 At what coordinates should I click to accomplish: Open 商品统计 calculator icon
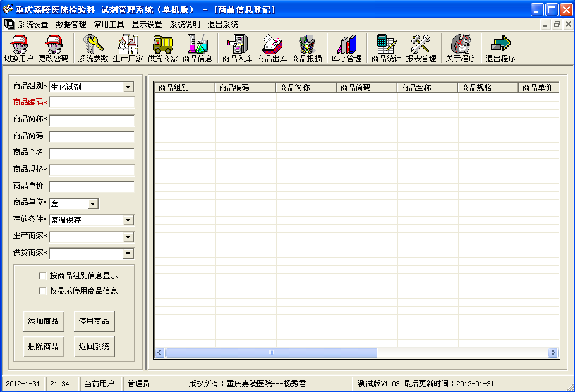[386, 49]
